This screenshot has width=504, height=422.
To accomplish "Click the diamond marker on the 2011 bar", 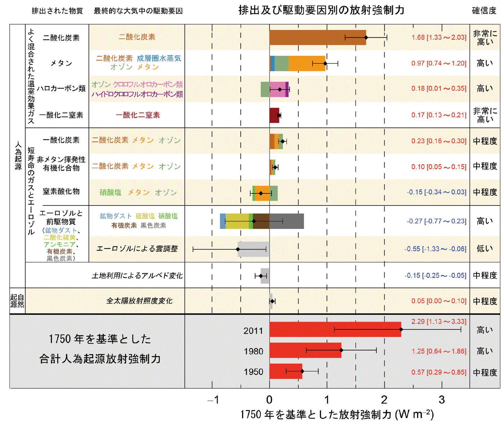I will tap(401, 329).
